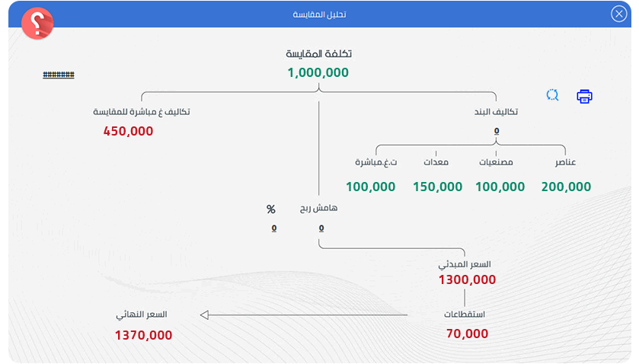The width and height of the screenshot is (639, 364).
Task: Click underlined zero under تكاليف البند
Action: pos(497,131)
